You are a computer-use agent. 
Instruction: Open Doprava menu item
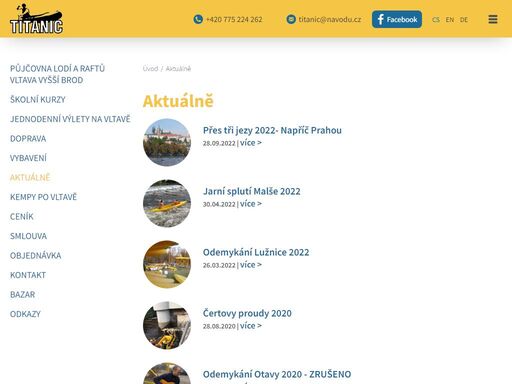click(28, 138)
